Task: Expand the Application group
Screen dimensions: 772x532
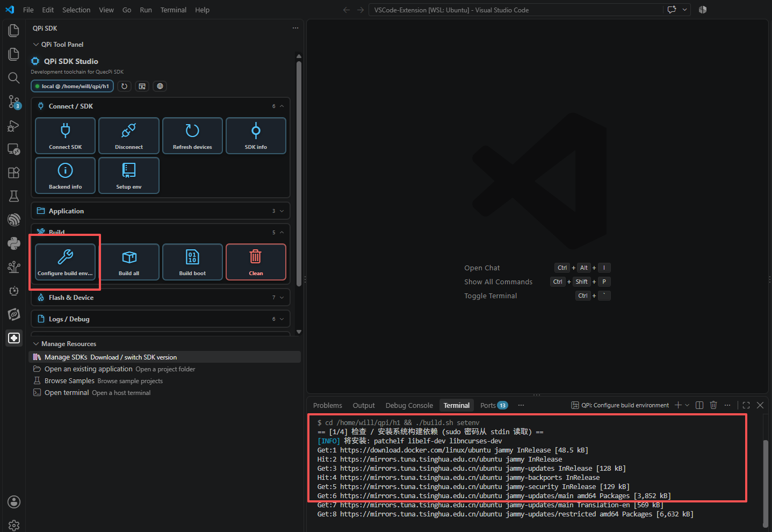Action: point(282,211)
